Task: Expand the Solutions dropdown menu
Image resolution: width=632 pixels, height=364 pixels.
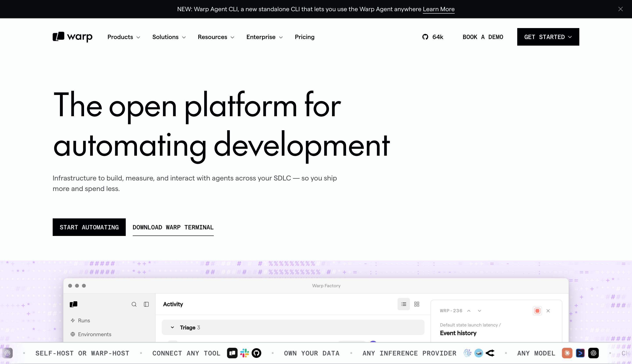Action: tap(169, 37)
